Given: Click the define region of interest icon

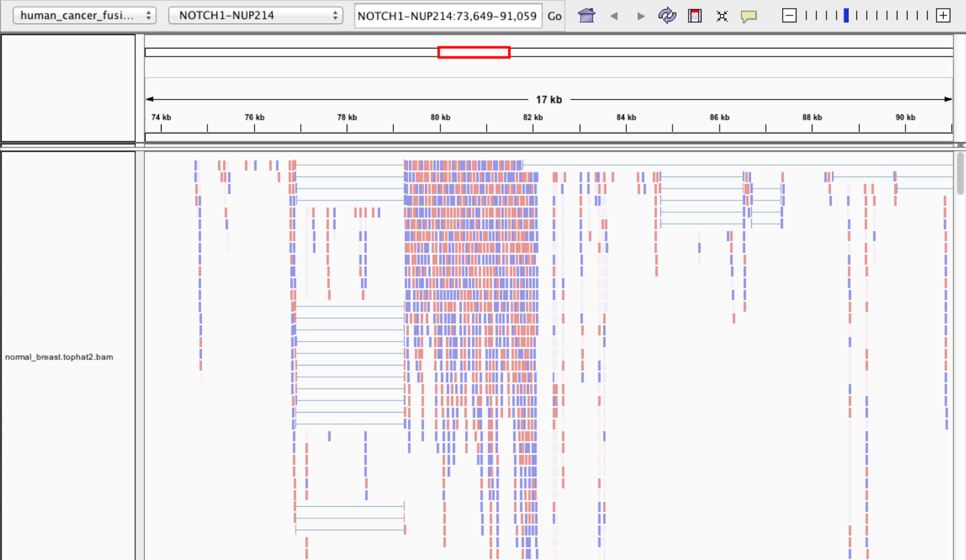Looking at the screenshot, I should pos(695,15).
